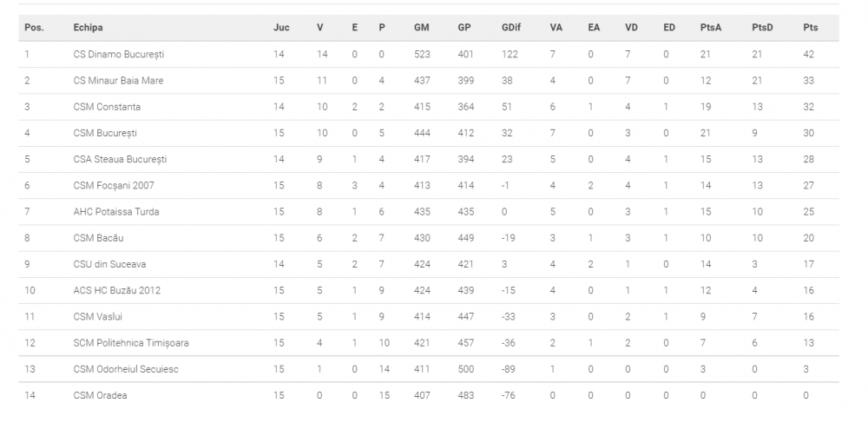Open the CS Minaur Baia Mare team entry
The image size is (868, 423).
point(118,81)
